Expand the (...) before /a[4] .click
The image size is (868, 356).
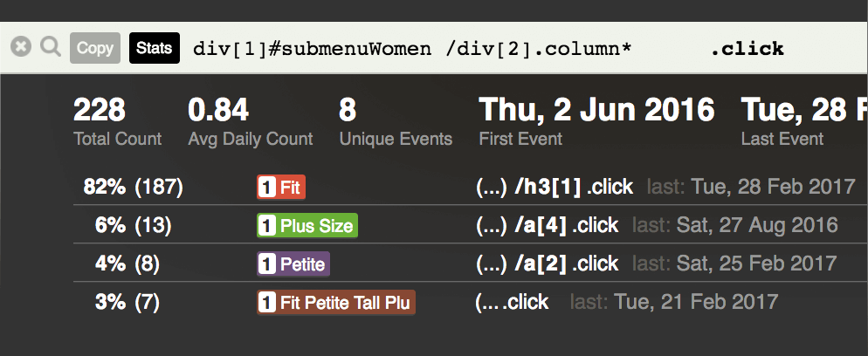[x=492, y=225]
